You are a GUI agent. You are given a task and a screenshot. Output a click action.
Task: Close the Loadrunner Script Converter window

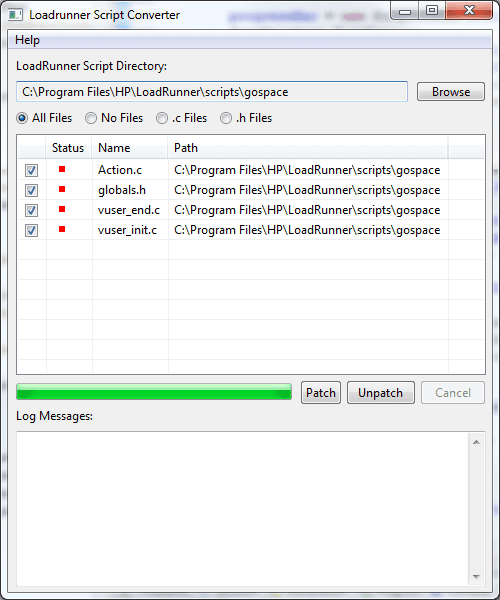coord(469,10)
